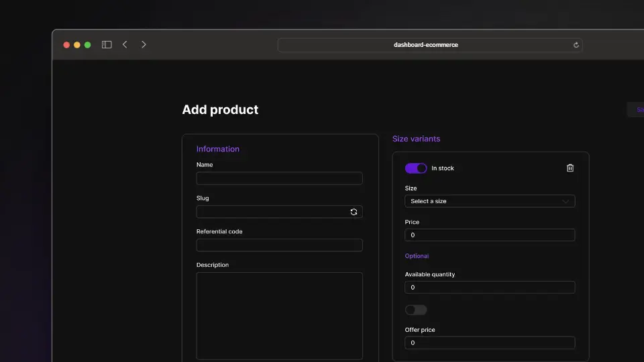Open the Select a size dropdown

click(490, 201)
